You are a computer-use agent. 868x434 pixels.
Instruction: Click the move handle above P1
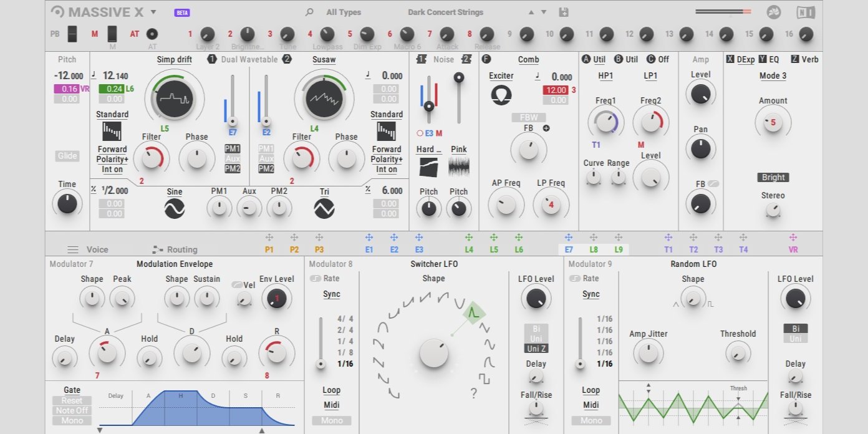click(269, 238)
